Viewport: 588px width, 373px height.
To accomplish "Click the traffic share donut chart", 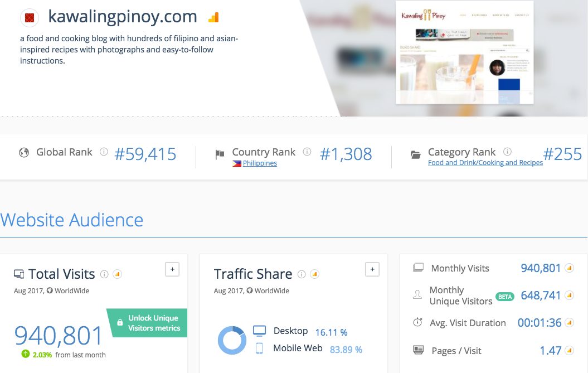I will [232, 340].
